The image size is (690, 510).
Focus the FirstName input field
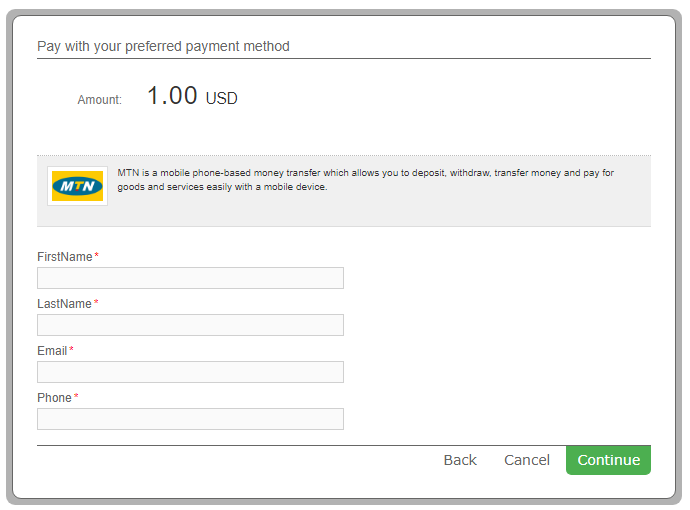(x=190, y=278)
